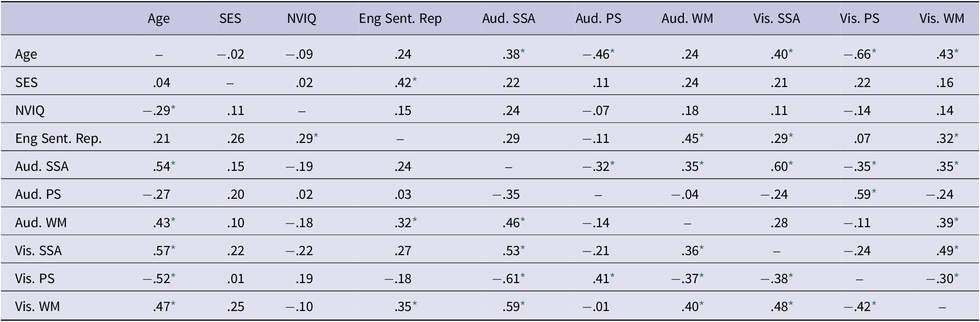Click the .59 value in Aud. PS row
980x322 pixels.
point(865,194)
